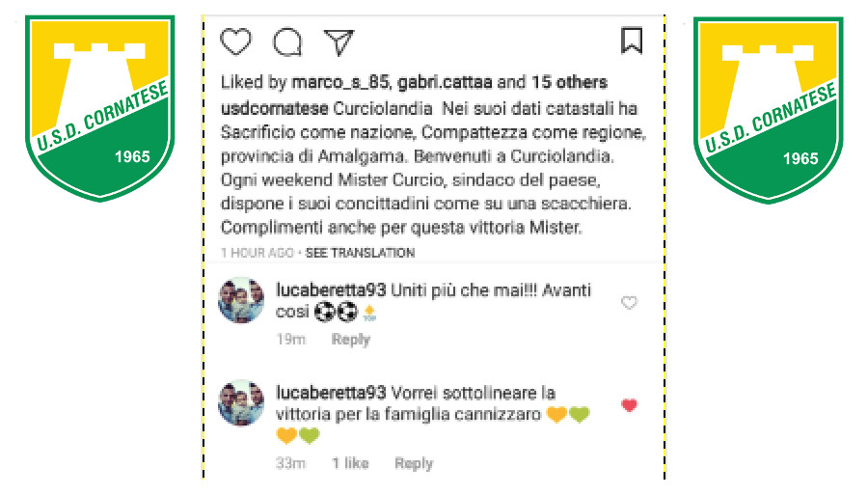Open lucaberetta93 username in first comment
The width and height of the screenshot is (868, 495).
pyautogui.click(x=331, y=290)
